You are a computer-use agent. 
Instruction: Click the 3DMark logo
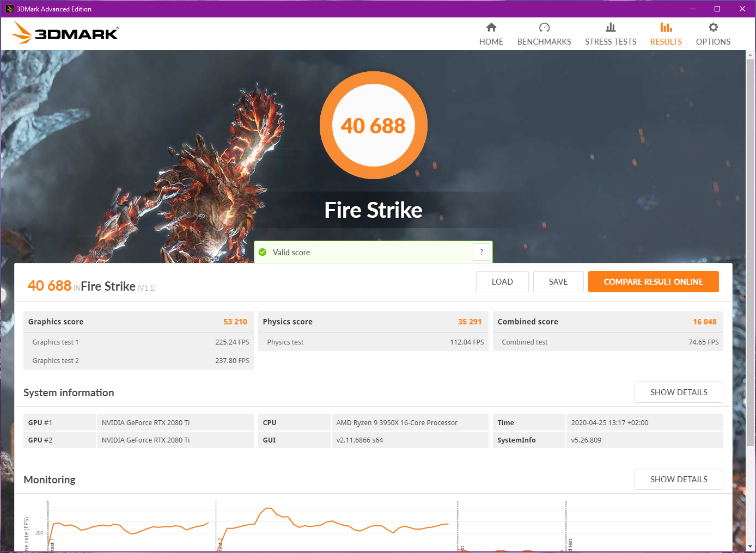click(x=65, y=33)
